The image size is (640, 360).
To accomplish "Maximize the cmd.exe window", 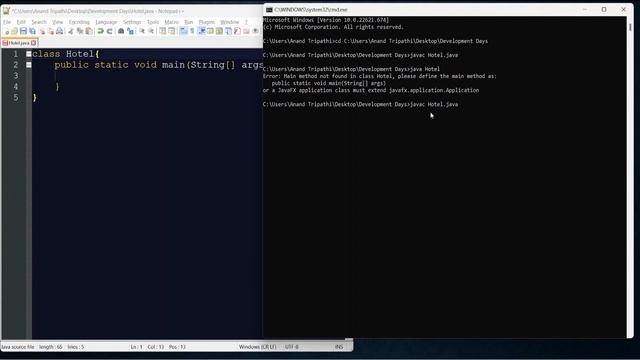I will point(604,9).
